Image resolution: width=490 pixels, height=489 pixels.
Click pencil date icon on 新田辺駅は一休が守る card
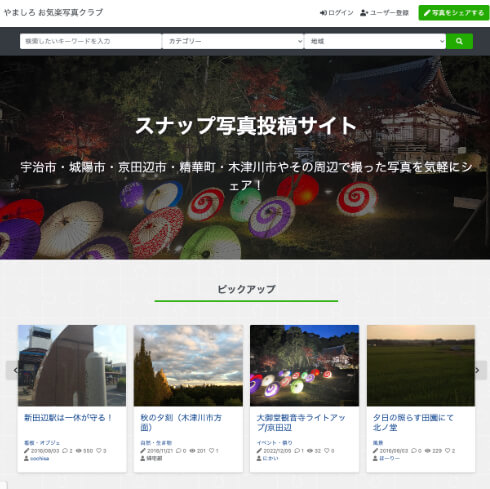27,451
